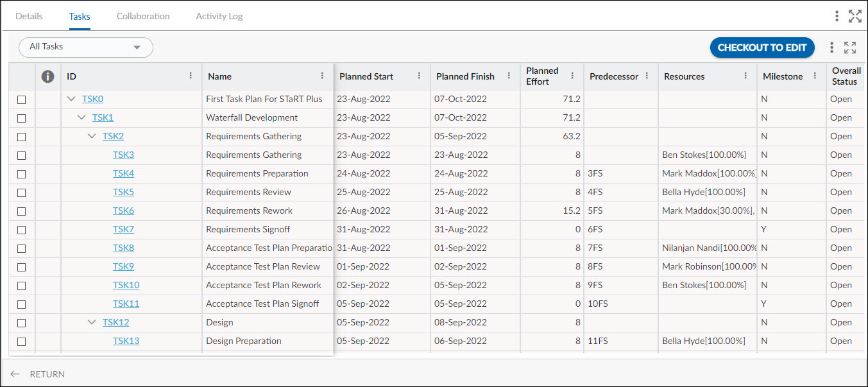Tick the checkbox for TSK0 row
This screenshot has width=868, height=387.
[22, 99]
